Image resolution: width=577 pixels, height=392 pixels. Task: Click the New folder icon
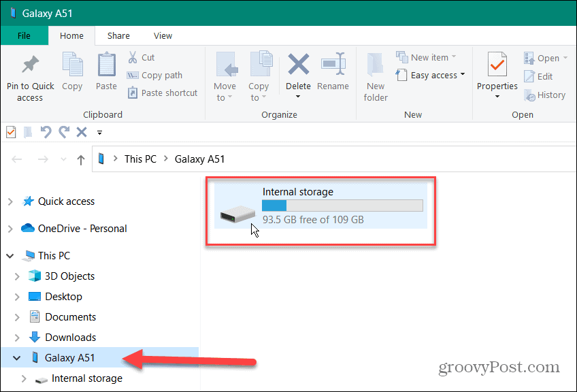coord(376,76)
